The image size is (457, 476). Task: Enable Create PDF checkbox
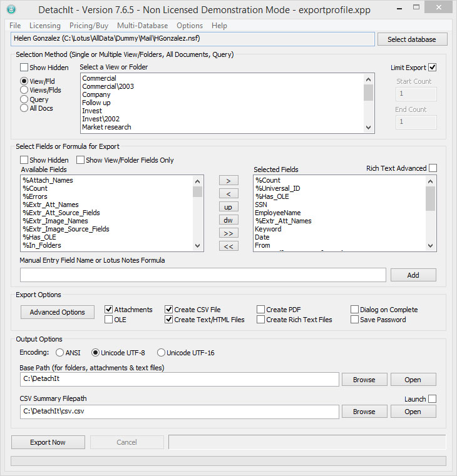click(260, 310)
